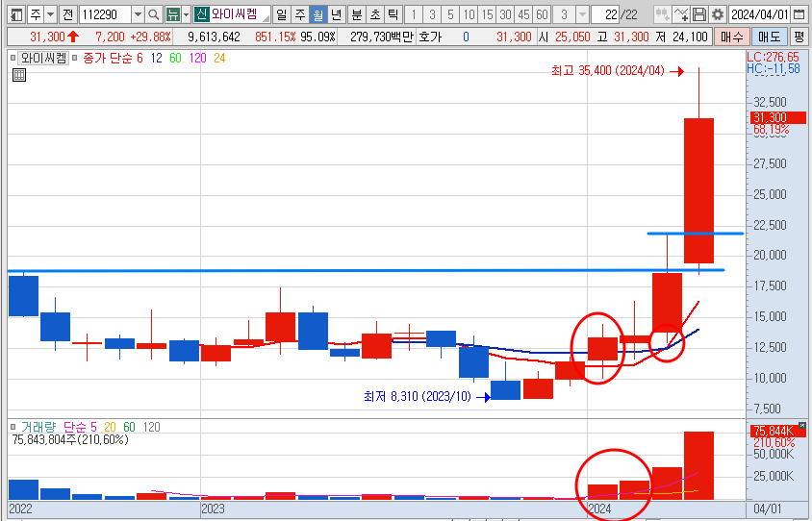Click square marker left of 와이씨켐 label
Viewport: 812px width, 521px height.
(13, 58)
